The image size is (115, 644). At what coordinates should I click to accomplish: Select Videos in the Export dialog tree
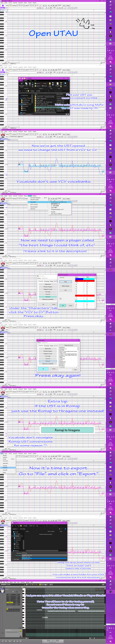[17, 546]
